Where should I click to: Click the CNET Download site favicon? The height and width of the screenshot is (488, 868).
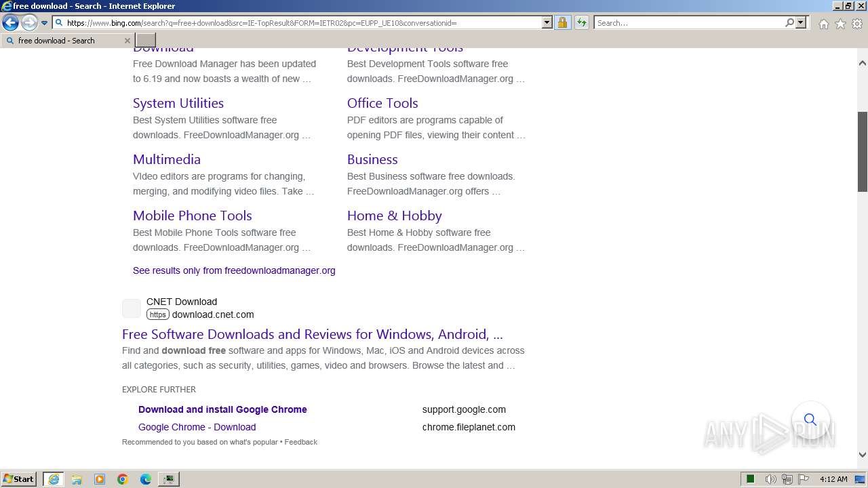132,308
